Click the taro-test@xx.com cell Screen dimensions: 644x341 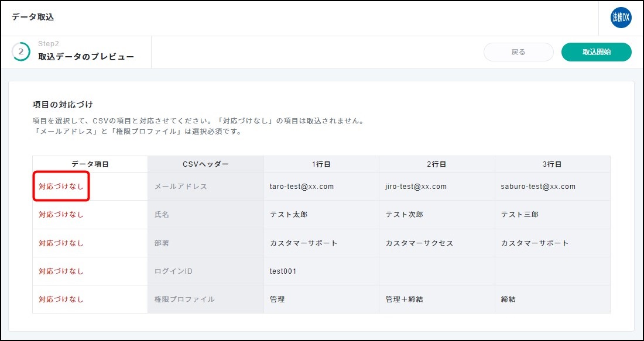[302, 187]
